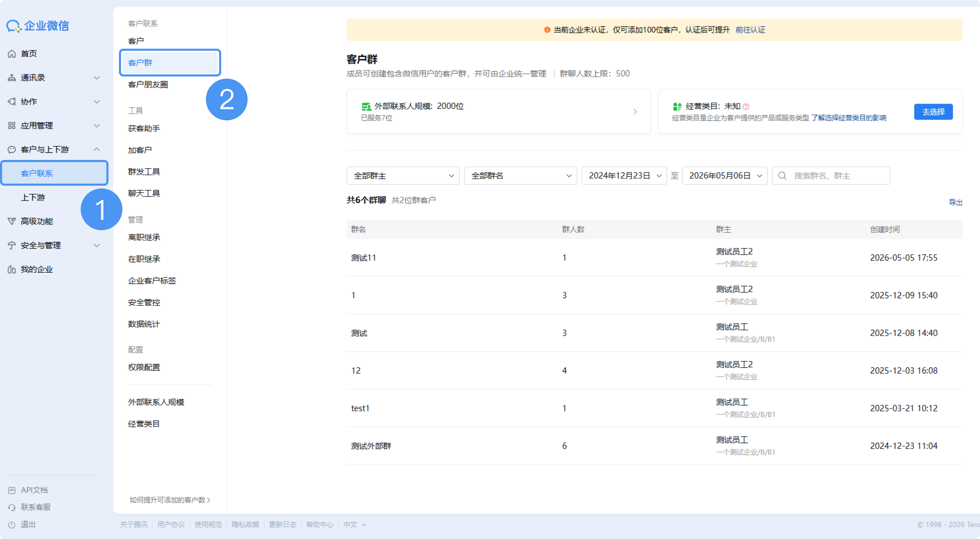Open the 企业客户标签 menu item

click(152, 281)
